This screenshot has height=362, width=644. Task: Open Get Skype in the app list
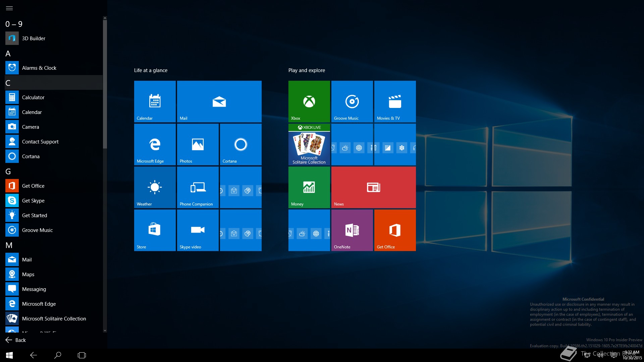54,201
